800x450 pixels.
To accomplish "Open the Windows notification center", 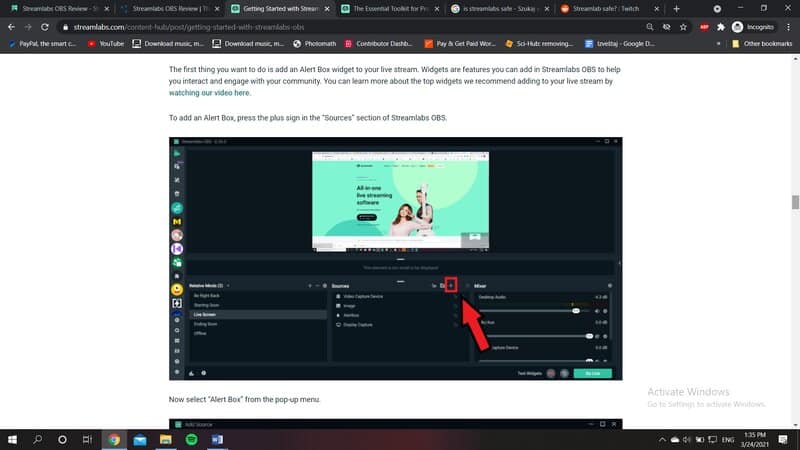I will (x=783, y=439).
